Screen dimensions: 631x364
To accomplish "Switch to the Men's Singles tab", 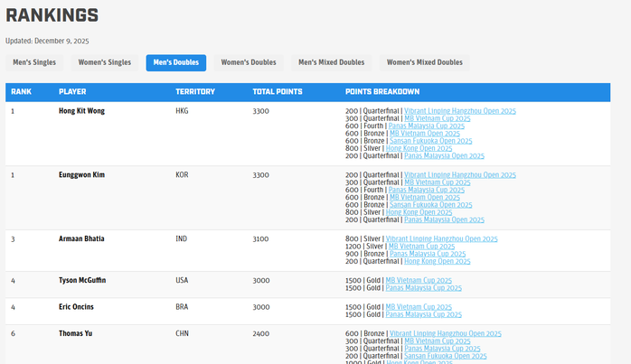I will point(34,63).
